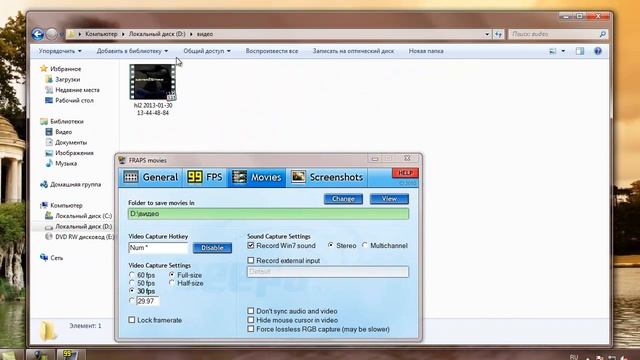Expand Компьютер breadcrumb arrow in address bar

tap(123, 34)
